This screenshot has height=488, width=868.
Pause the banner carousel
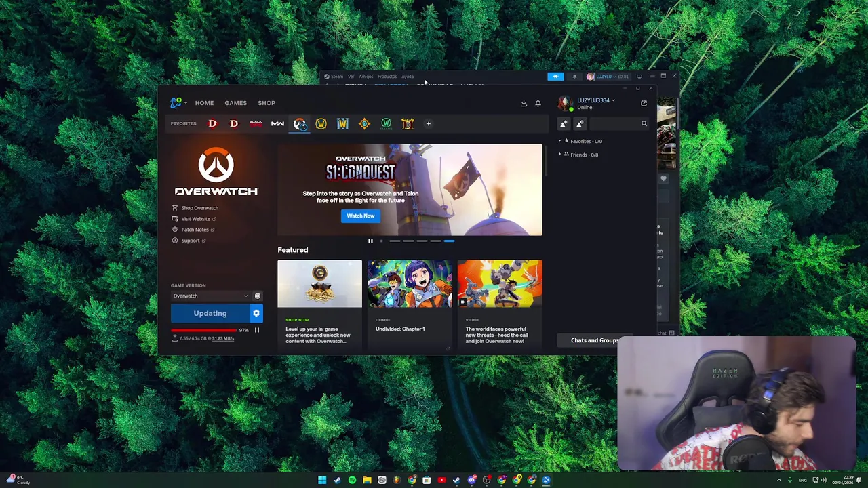(x=370, y=241)
